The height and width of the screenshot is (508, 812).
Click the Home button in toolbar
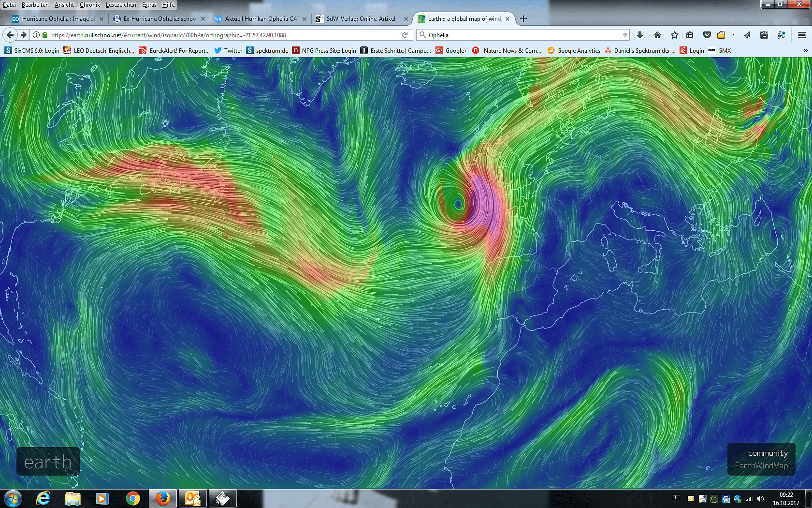pyautogui.click(x=657, y=35)
